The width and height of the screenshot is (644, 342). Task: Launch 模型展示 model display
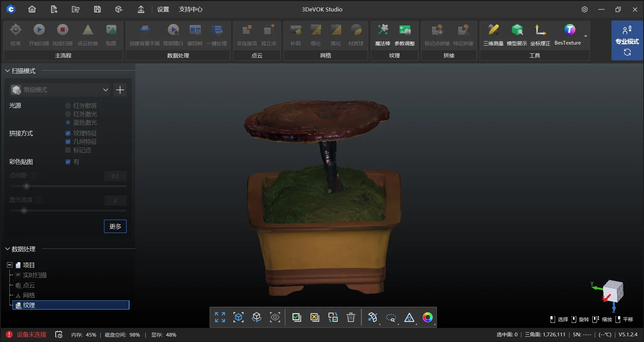517,35
